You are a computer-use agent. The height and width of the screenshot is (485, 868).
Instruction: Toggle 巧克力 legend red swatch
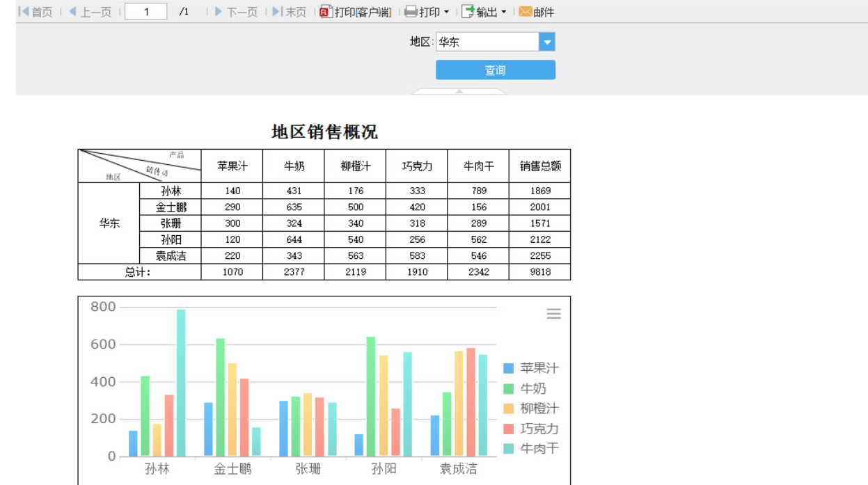509,429
